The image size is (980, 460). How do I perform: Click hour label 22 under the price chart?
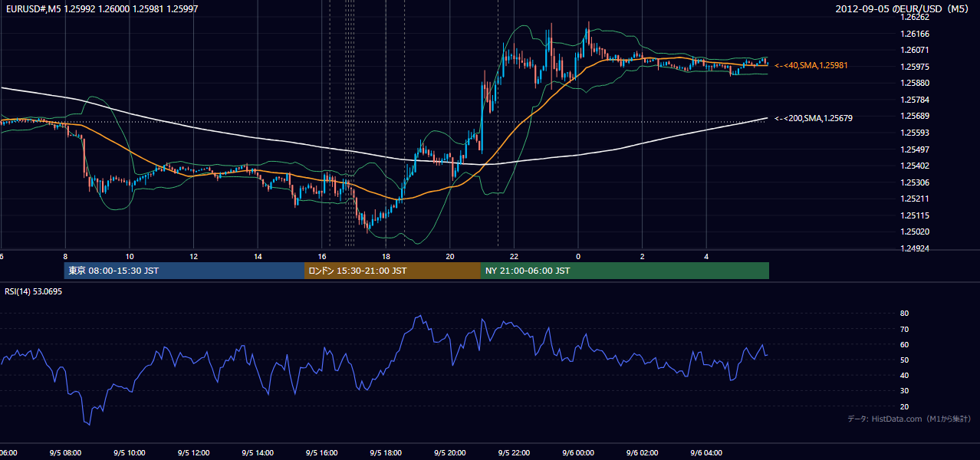pyautogui.click(x=514, y=256)
